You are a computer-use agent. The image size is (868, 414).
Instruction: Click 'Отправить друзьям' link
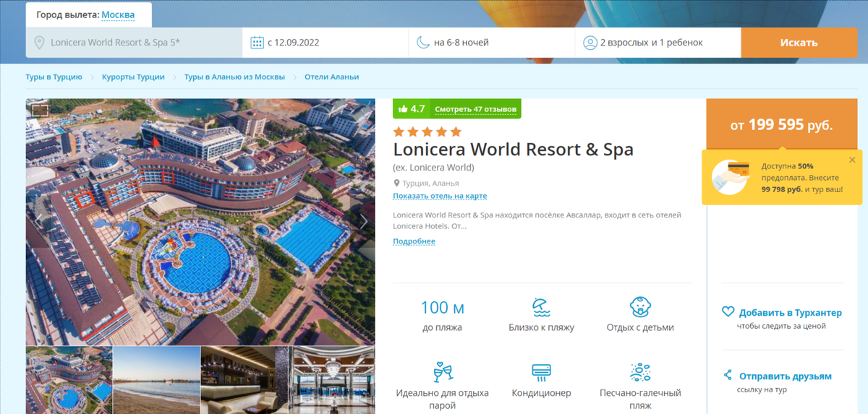[x=786, y=376]
